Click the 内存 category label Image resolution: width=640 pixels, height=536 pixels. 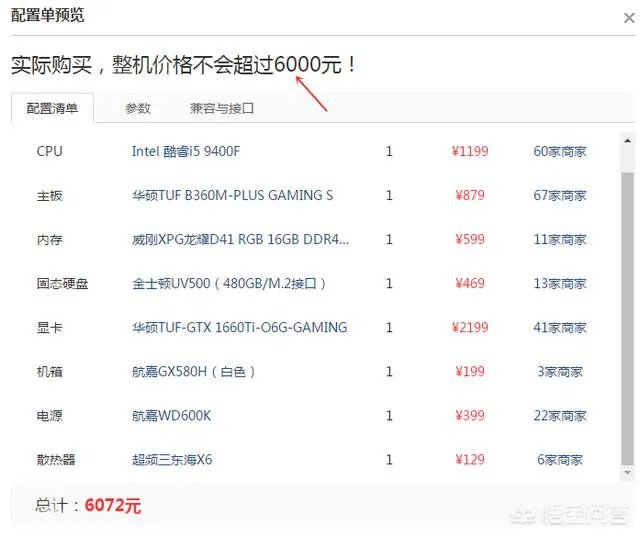click(x=50, y=240)
